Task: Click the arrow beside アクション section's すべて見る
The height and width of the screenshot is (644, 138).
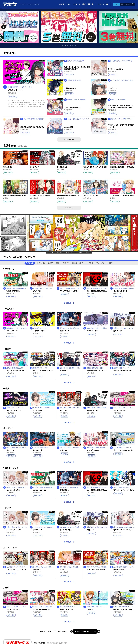Action: point(73,303)
